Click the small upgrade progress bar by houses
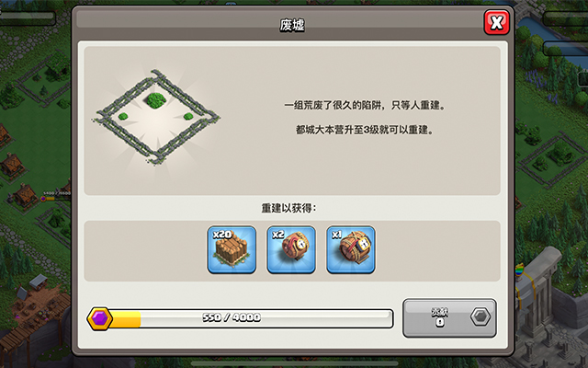588x368 pixels. [56, 198]
